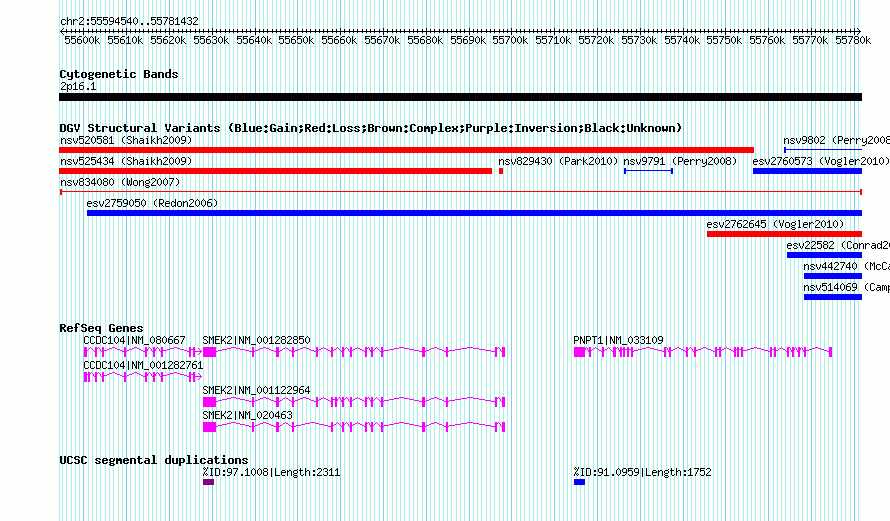Click the nsv9791 (Perry2008) label
The height and width of the screenshot is (521, 890).
coord(680,161)
